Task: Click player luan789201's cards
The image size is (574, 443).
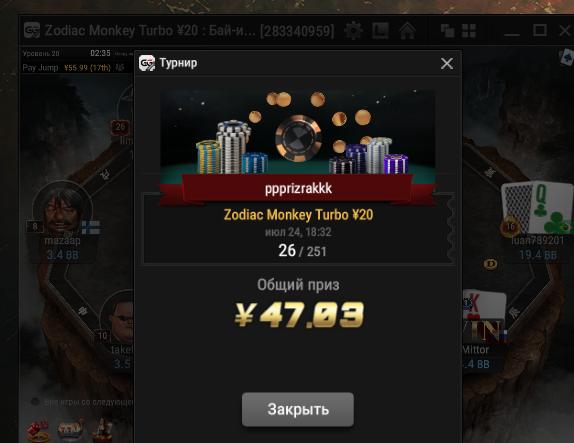Action: 536,206
